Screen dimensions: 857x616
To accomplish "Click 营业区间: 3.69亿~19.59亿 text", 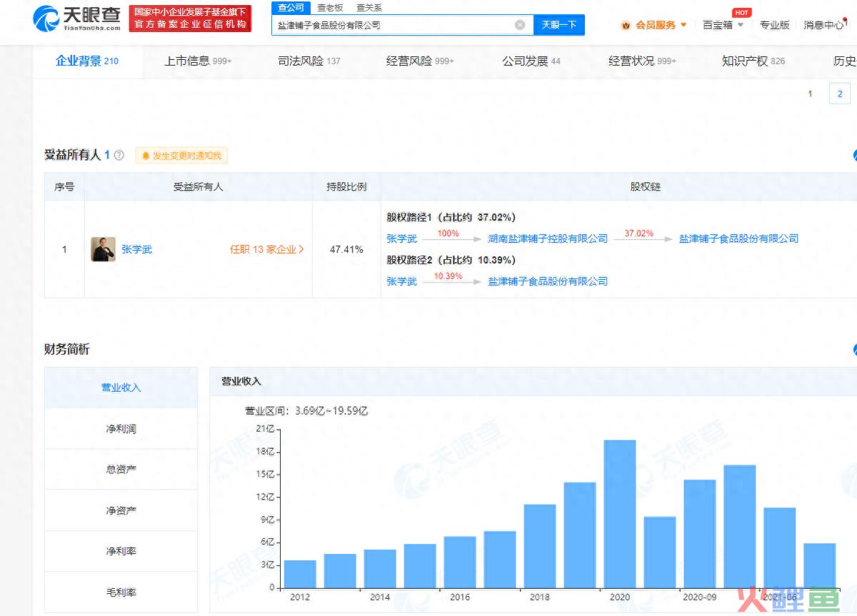I will pos(306,411).
